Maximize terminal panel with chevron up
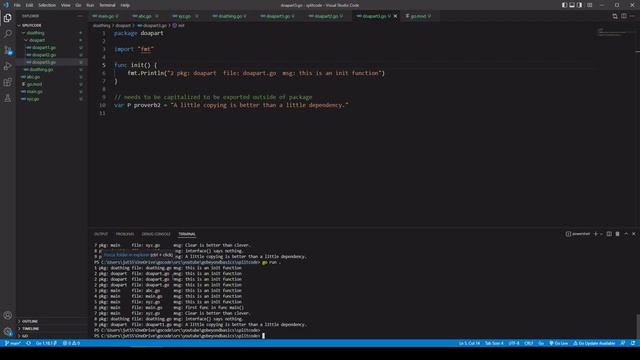This screenshot has height=360, width=640. (x=626, y=234)
